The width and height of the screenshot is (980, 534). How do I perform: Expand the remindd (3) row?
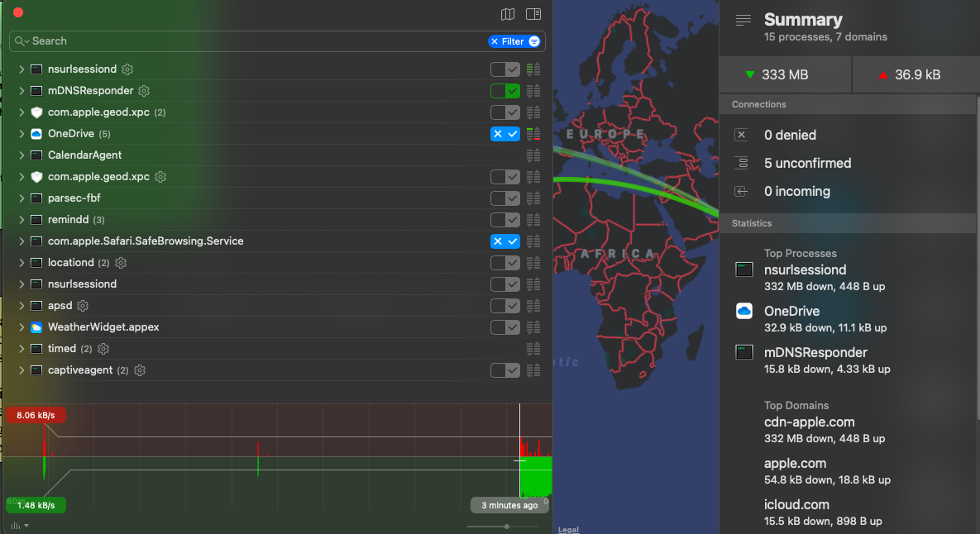[x=22, y=220]
